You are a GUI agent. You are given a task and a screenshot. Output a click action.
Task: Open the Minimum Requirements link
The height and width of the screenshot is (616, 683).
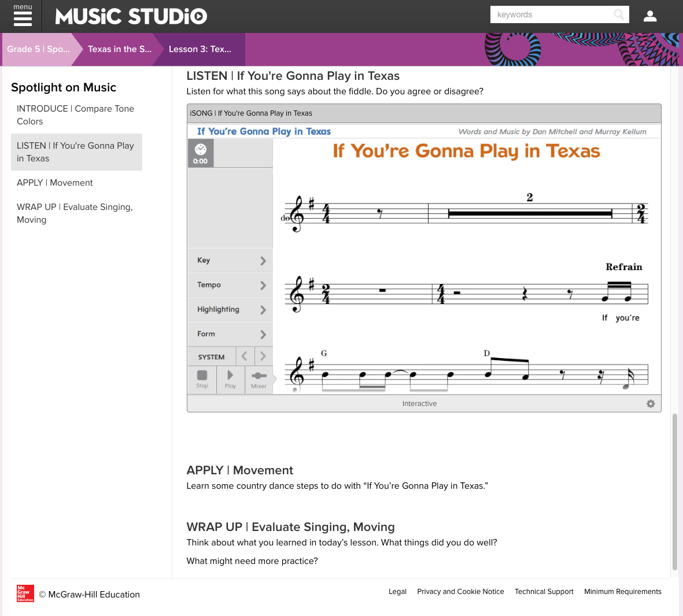(622, 592)
